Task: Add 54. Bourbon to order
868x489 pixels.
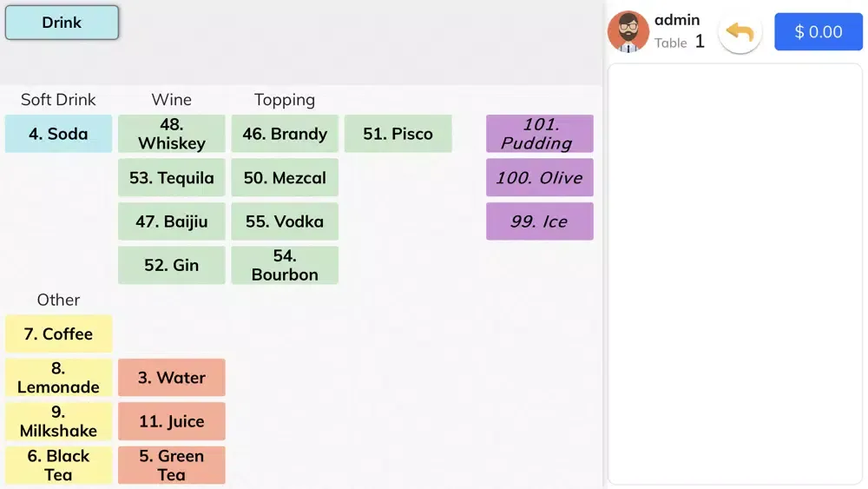Action: 285,265
